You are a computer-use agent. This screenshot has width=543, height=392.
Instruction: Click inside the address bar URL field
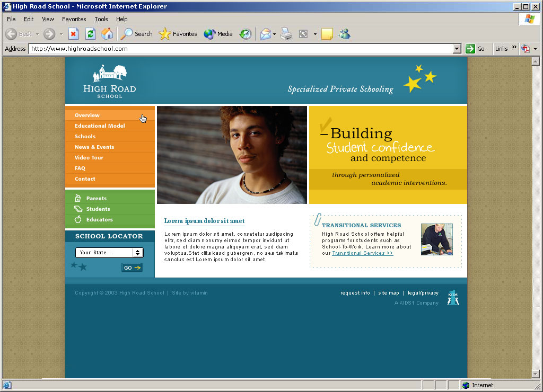[x=239, y=49]
